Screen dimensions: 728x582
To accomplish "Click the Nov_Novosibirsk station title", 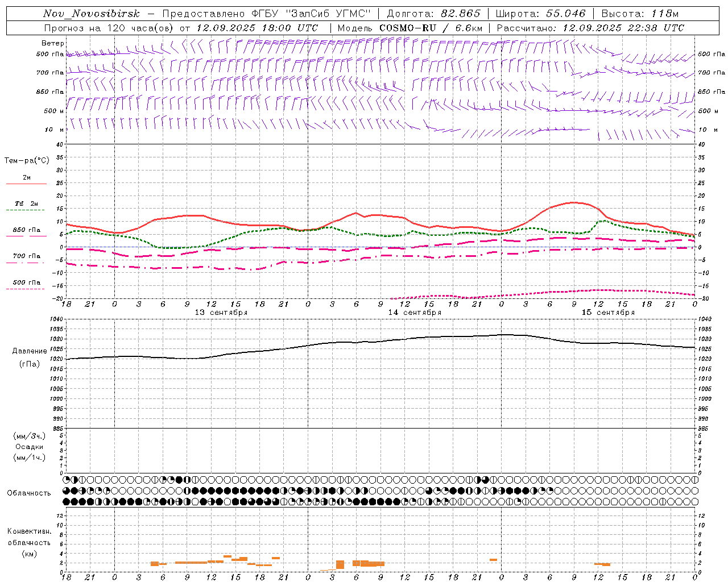I will click(x=91, y=14).
